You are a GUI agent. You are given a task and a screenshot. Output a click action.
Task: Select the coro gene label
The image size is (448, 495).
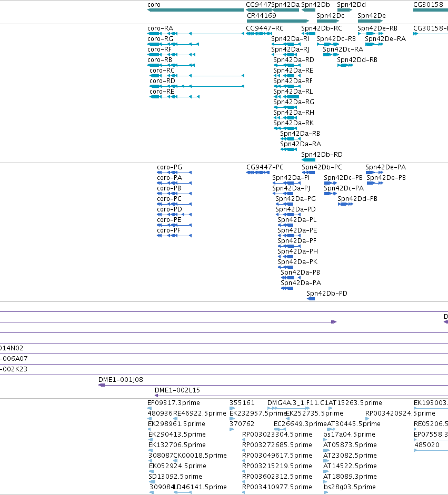(x=154, y=5)
